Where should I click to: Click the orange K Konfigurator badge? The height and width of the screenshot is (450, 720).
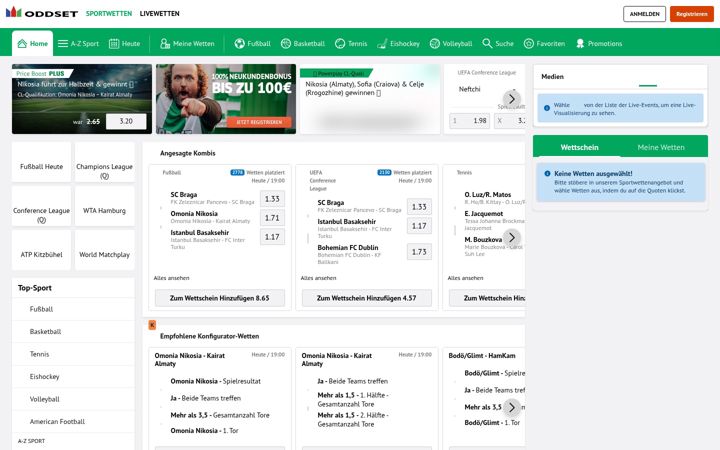click(152, 325)
